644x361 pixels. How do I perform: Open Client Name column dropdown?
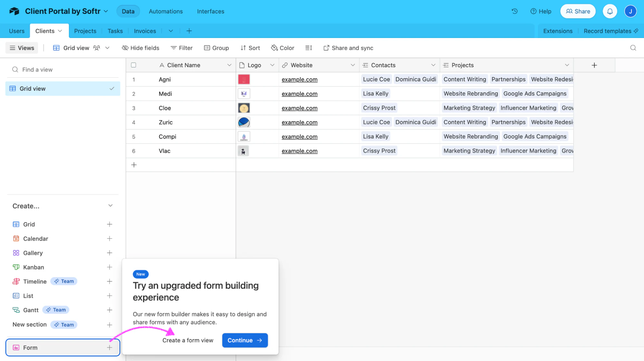pos(229,65)
